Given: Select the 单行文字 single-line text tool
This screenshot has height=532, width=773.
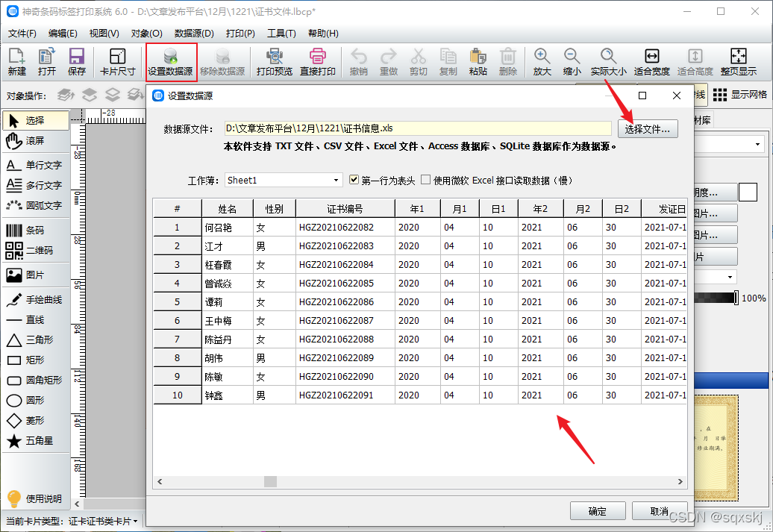Looking at the screenshot, I should click(36, 165).
